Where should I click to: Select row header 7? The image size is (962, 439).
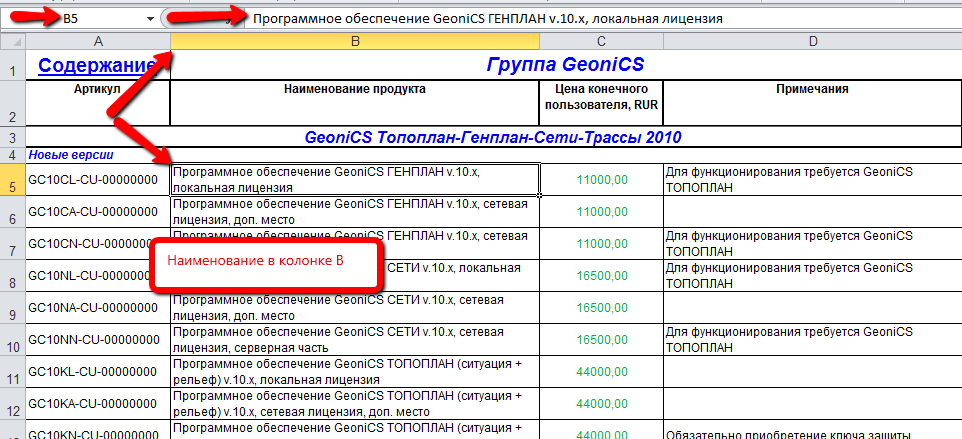pyautogui.click(x=13, y=243)
